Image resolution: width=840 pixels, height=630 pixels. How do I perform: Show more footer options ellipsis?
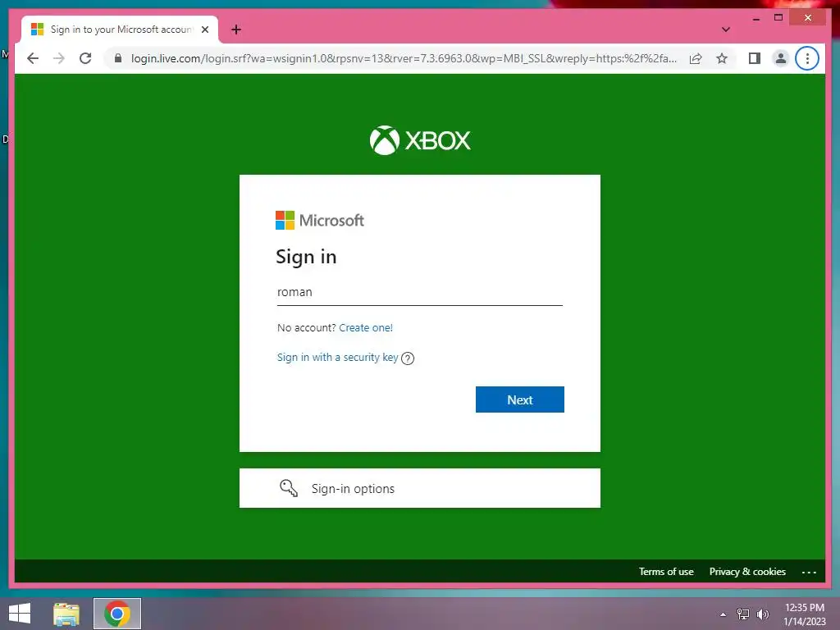point(809,572)
